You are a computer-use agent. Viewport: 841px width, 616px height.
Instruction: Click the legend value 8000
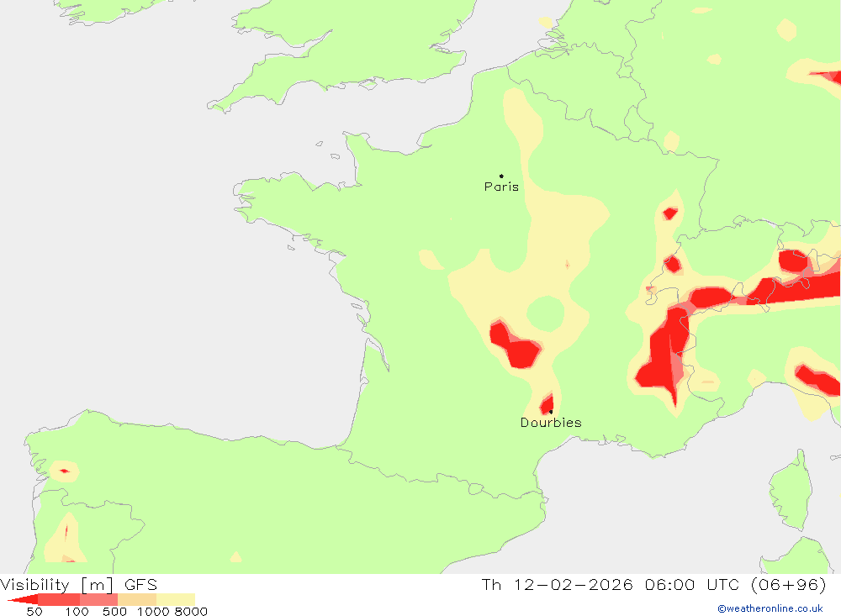[191, 612]
